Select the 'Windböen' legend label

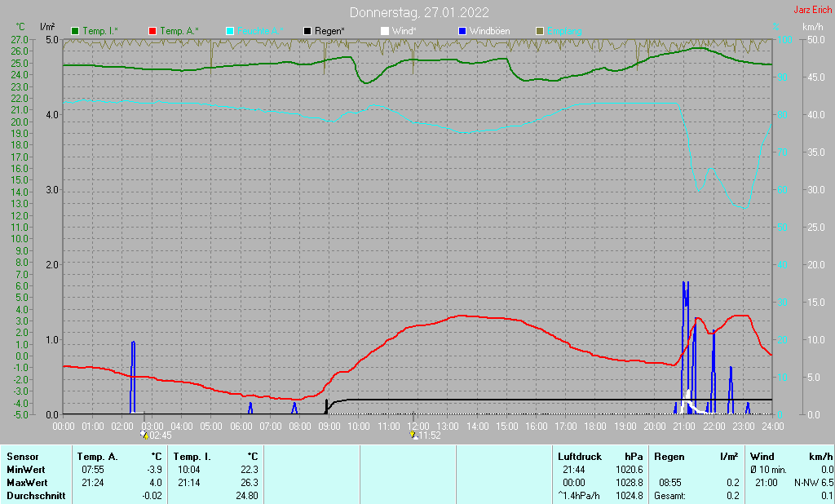coord(490,32)
